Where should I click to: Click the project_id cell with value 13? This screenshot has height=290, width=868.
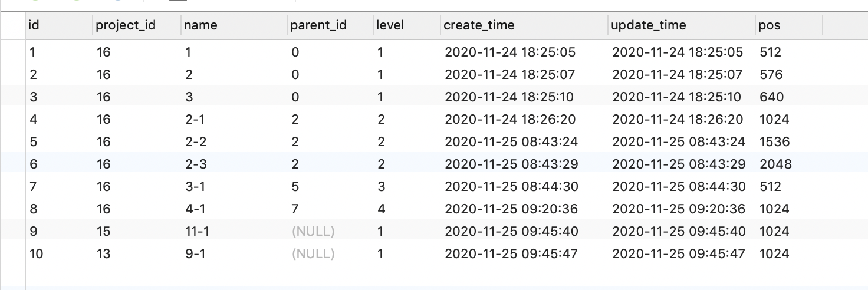tap(137, 254)
